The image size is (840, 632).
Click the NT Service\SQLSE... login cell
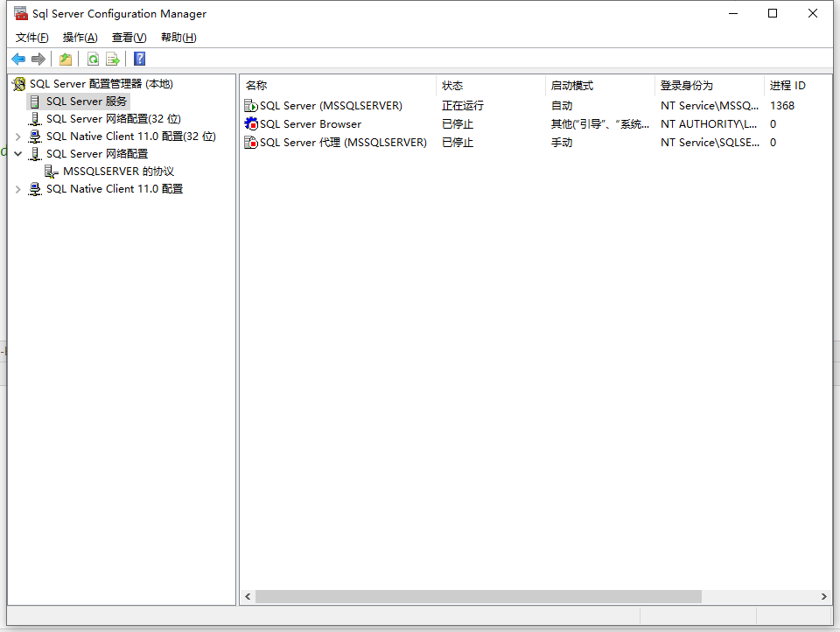pyautogui.click(x=710, y=142)
